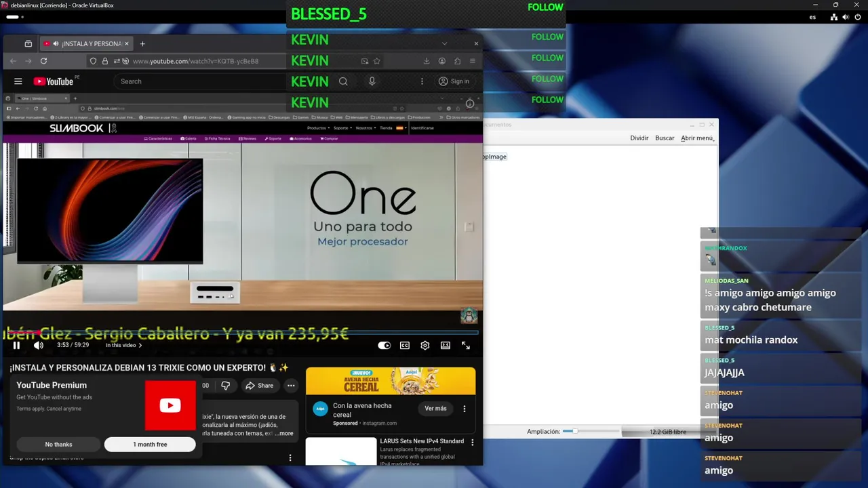Close the YouTube browser tab

pyautogui.click(x=126, y=43)
